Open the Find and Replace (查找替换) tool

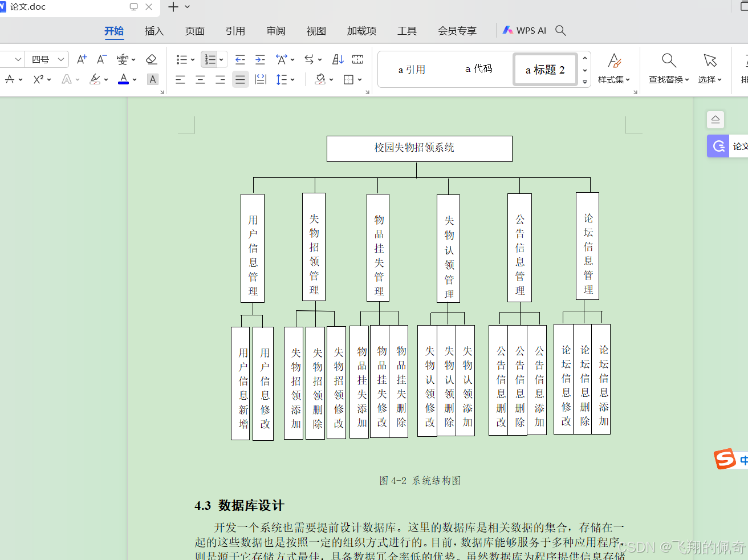[668, 67]
